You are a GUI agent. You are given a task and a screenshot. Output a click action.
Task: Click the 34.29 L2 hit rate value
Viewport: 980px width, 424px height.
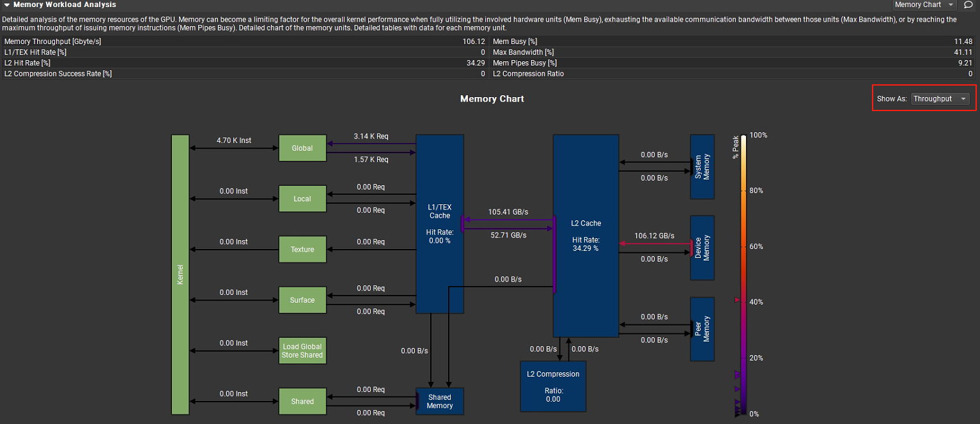[476, 63]
